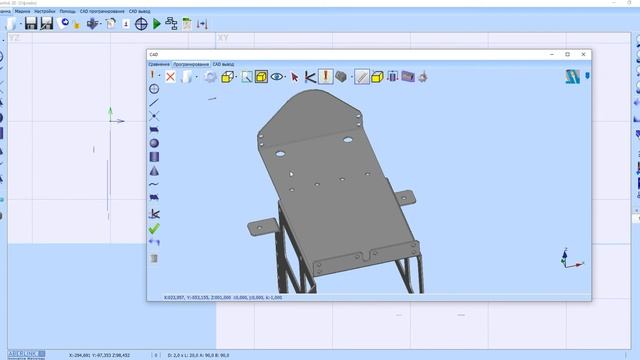Click the green report sheet icon
The height and width of the screenshot is (360, 640).
(187, 24)
